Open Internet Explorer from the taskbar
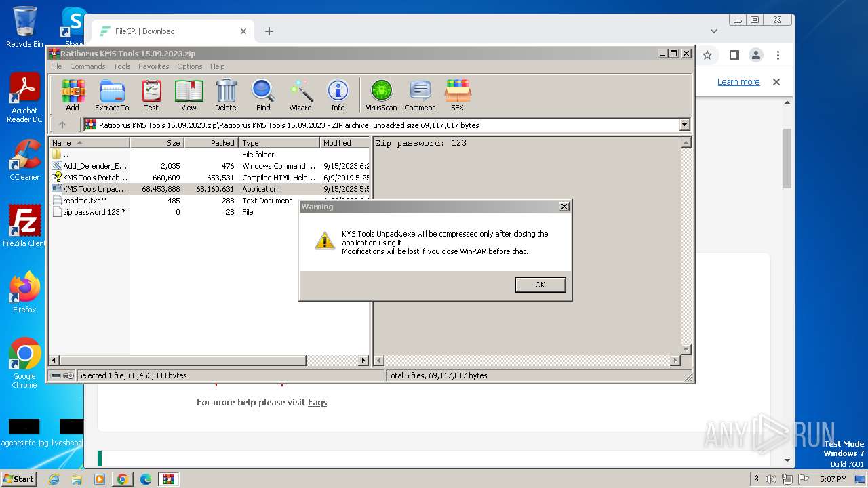The height and width of the screenshot is (488, 868). 54,479
